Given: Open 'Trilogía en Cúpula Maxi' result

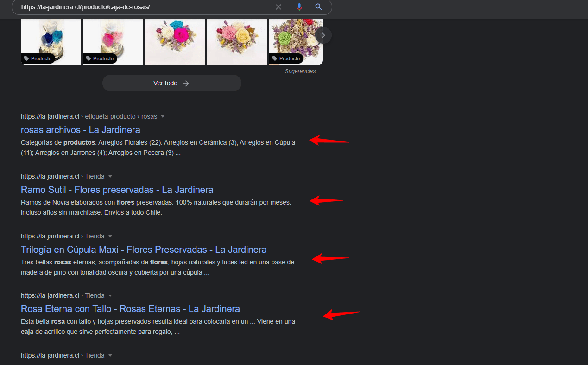Looking at the screenshot, I should [144, 250].
